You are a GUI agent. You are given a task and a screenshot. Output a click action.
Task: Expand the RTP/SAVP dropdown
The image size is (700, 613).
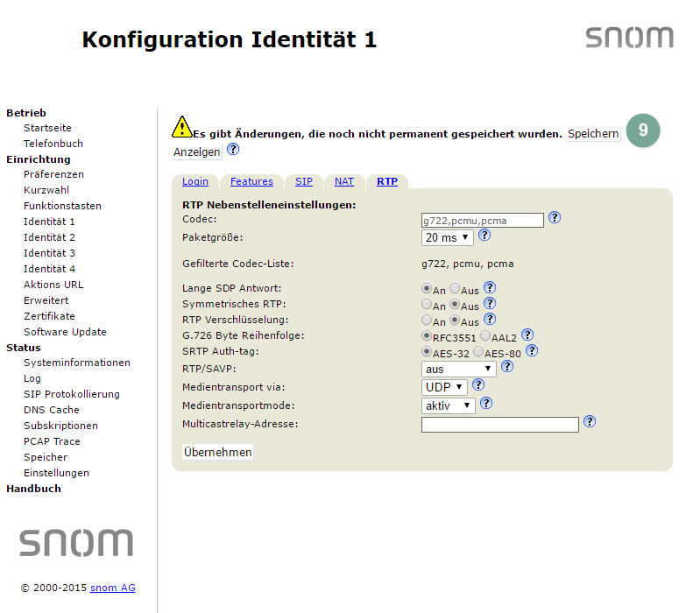(458, 370)
